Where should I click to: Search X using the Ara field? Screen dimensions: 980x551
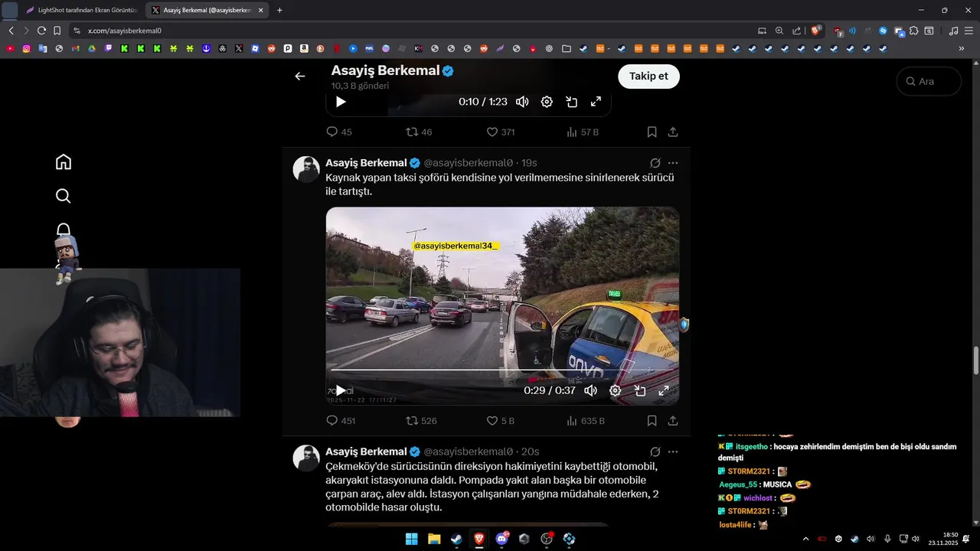point(929,81)
